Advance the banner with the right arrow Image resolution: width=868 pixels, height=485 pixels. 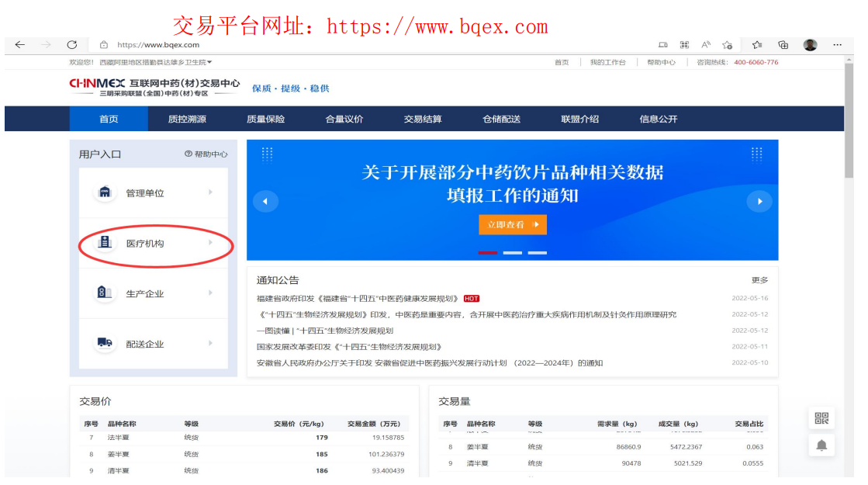pos(759,202)
